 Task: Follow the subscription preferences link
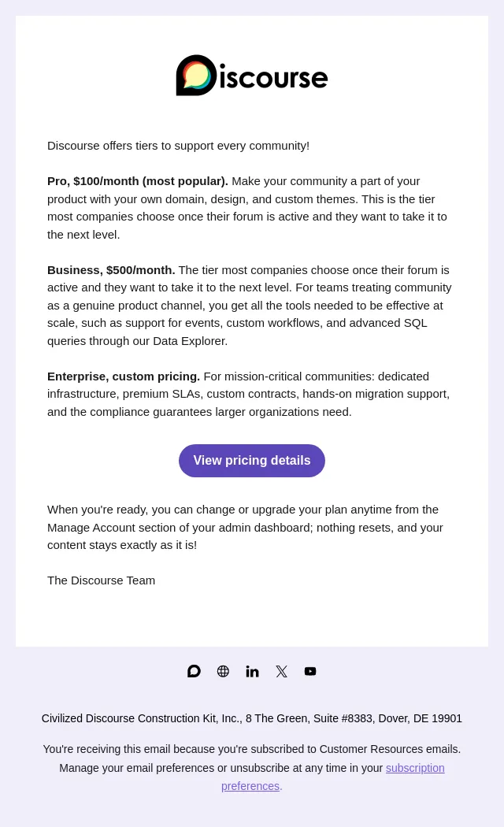click(x=333, y=777)
